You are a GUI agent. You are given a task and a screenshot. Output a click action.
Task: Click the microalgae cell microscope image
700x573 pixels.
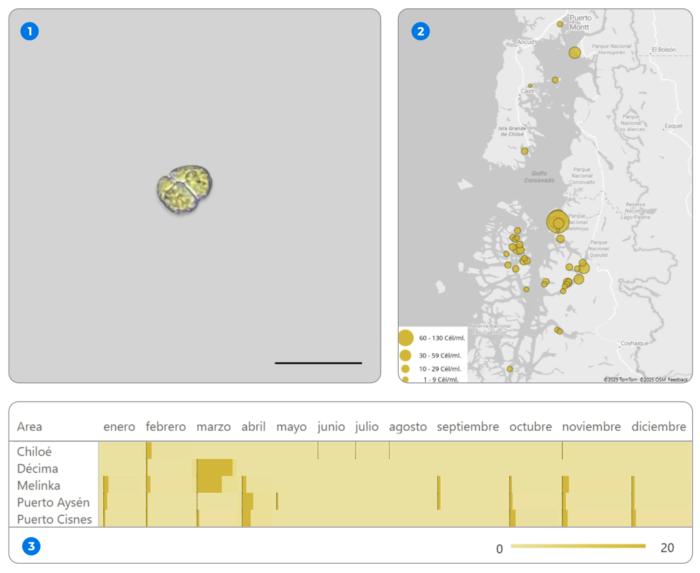point(185,187)
